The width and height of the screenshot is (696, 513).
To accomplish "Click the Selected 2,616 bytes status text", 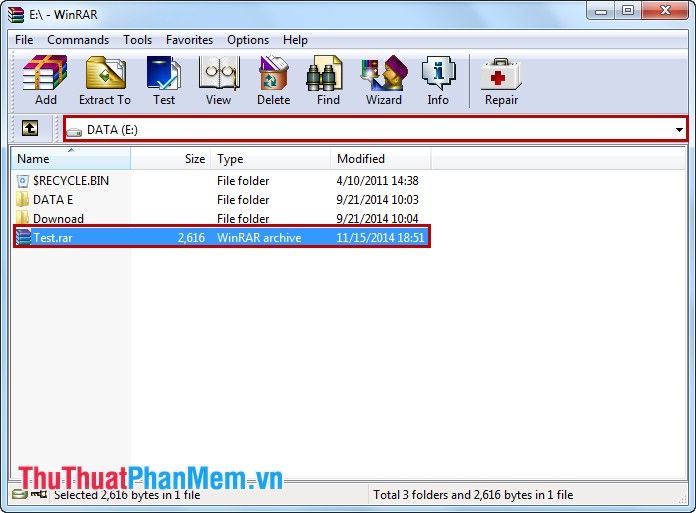I will (127, 494).
